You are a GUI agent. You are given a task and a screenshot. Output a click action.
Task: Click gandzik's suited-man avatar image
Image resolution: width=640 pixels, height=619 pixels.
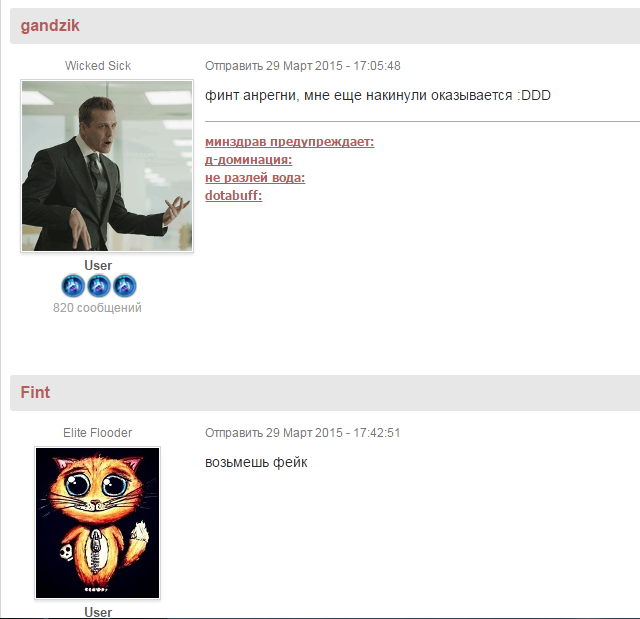point(107,166)
